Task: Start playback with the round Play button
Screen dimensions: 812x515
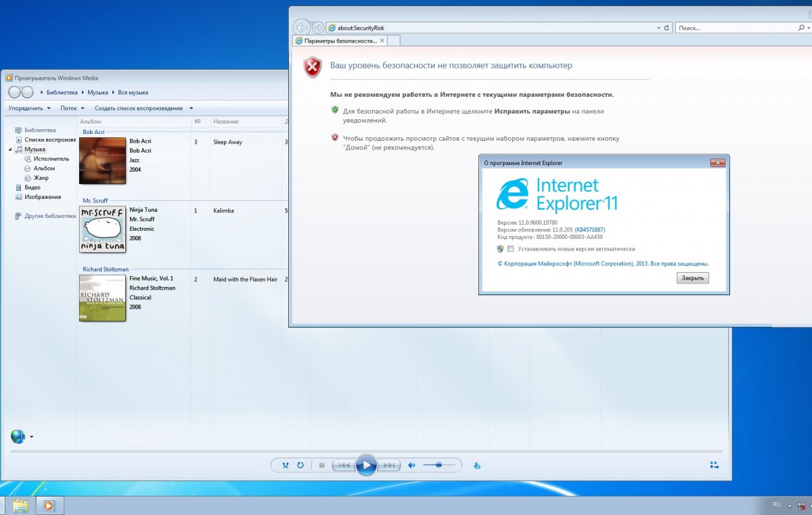Action: pyautogui.click(x=366, y=465)
